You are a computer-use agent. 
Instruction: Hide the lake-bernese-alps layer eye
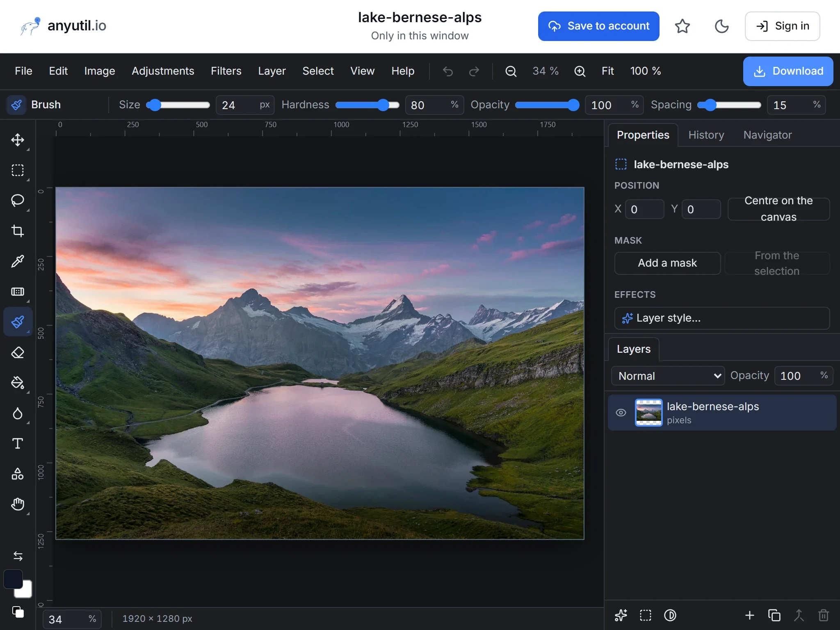click(x=621, y=413)
